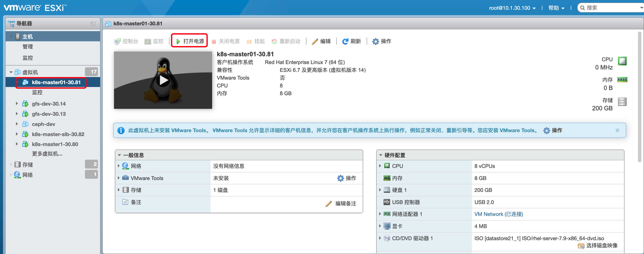644x254 pixels.
Task: Click the VM icon in title bar
Action: coord(109,24)
